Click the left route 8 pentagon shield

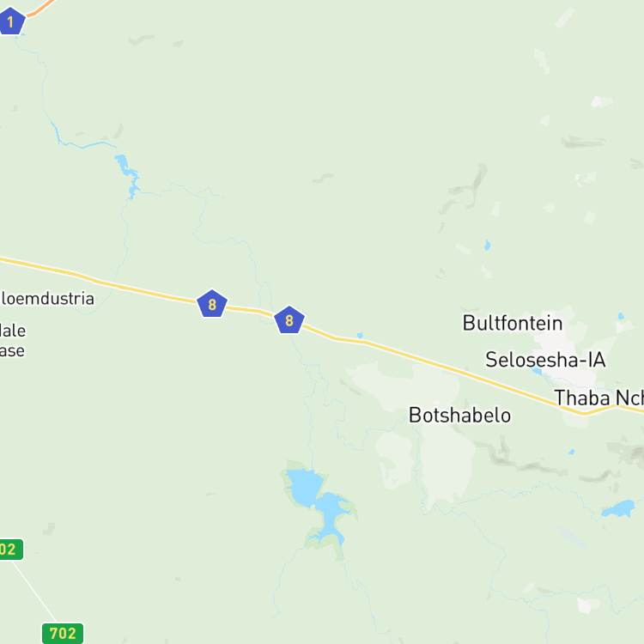click(x=212, y=304)
